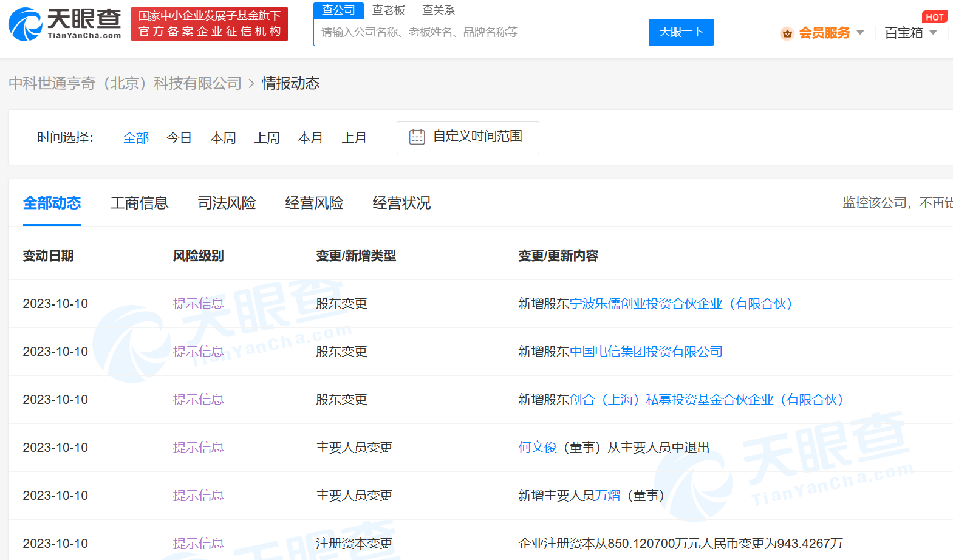Click the member services crown icon
This screenshot has height=560, width=953.
click(787, 33)
